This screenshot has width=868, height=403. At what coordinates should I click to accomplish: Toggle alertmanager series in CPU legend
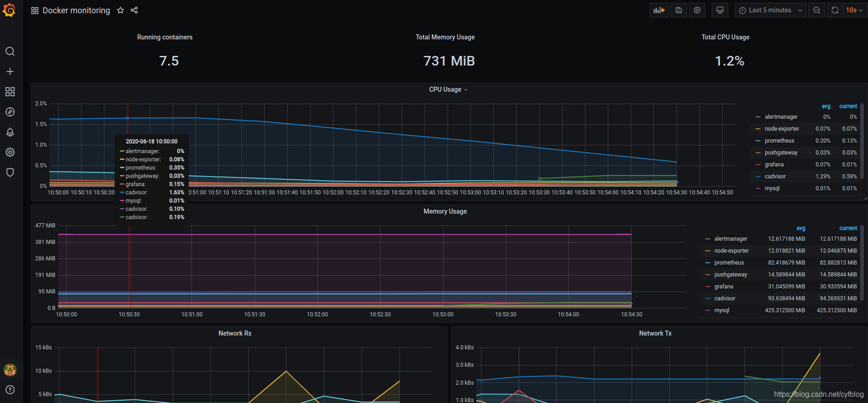tap(781, 117)
